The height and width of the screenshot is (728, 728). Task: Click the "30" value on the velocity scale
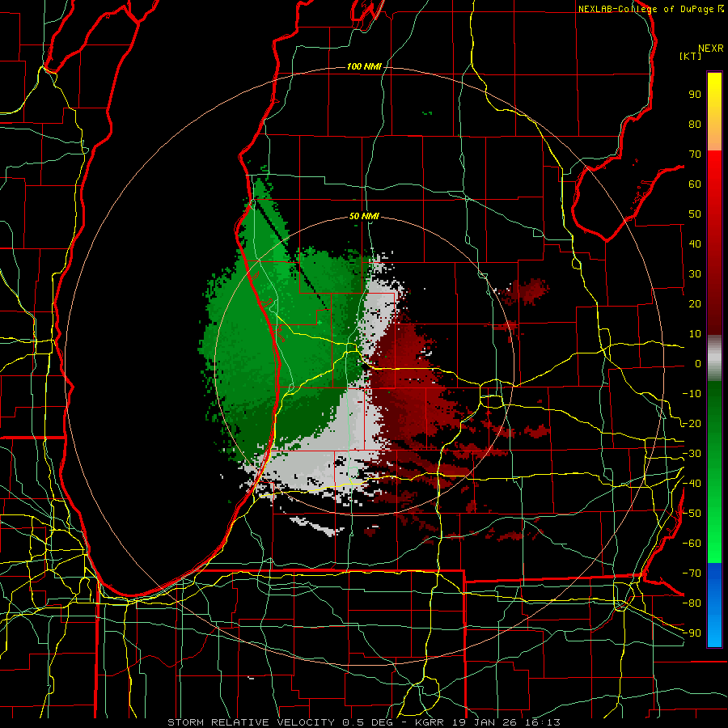tap(695, 274)
